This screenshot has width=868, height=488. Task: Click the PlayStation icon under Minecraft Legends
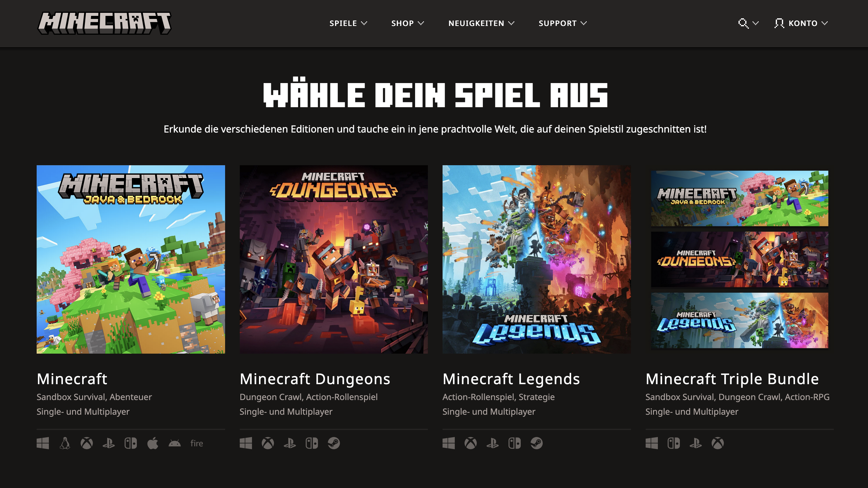coord(492,443)
